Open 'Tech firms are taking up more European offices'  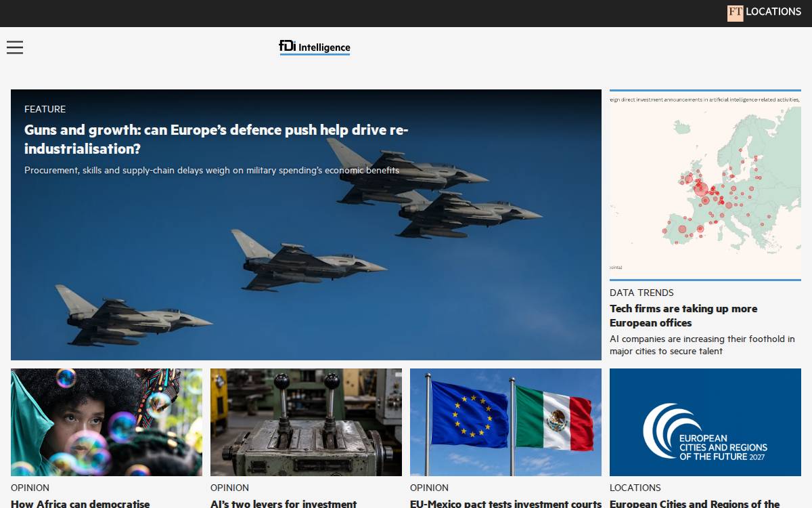683,316
